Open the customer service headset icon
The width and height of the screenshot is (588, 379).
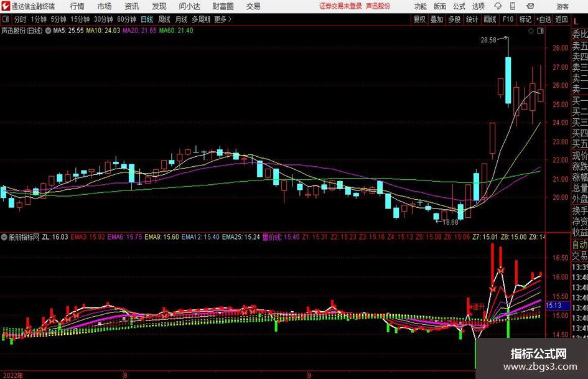498,6
